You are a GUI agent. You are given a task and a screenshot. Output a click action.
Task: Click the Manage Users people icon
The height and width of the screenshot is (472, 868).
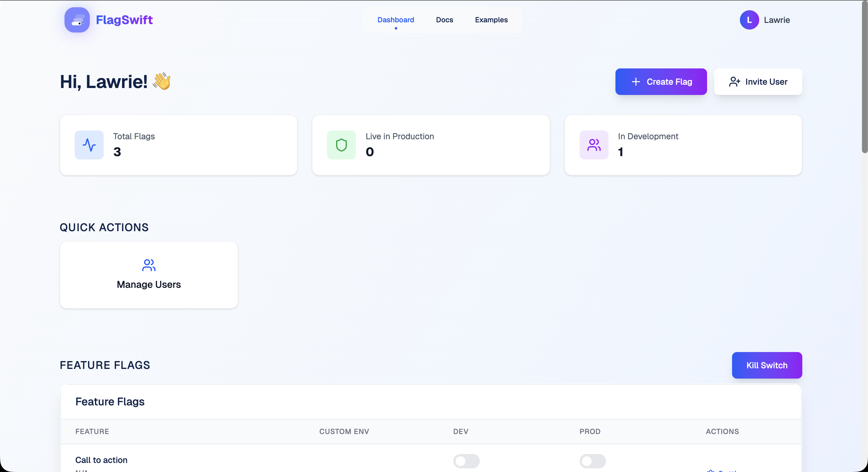(149, 265)
